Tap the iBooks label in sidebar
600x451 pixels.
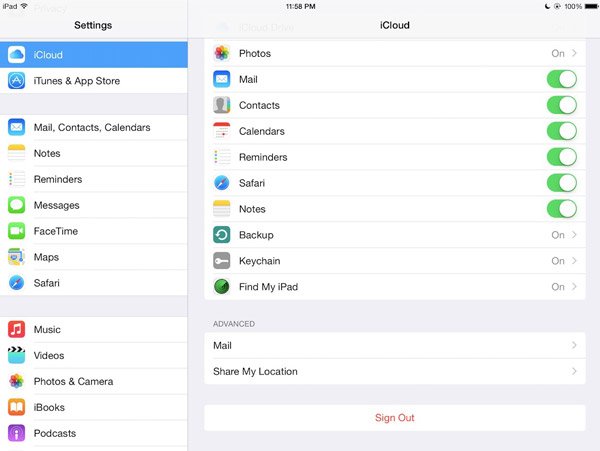click(49, 407)
